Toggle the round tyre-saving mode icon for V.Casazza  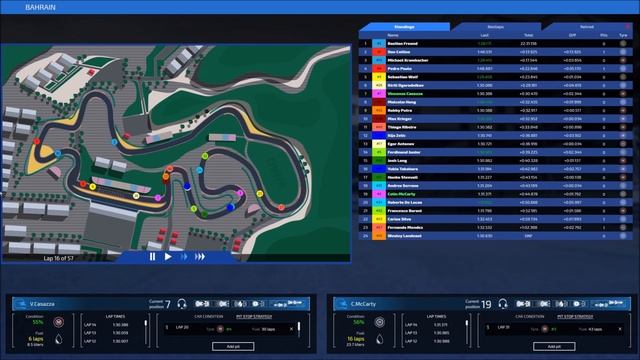point(258,304)
